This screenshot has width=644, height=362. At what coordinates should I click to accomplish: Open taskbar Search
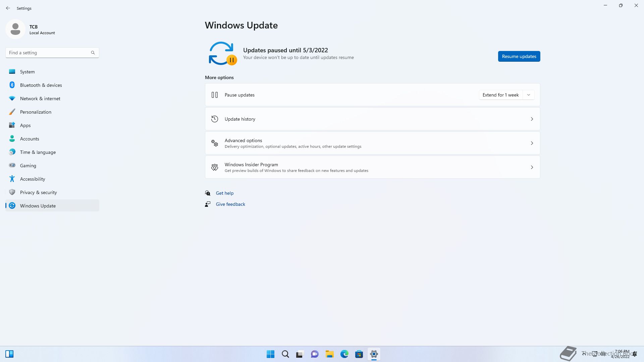click(285, 354)
